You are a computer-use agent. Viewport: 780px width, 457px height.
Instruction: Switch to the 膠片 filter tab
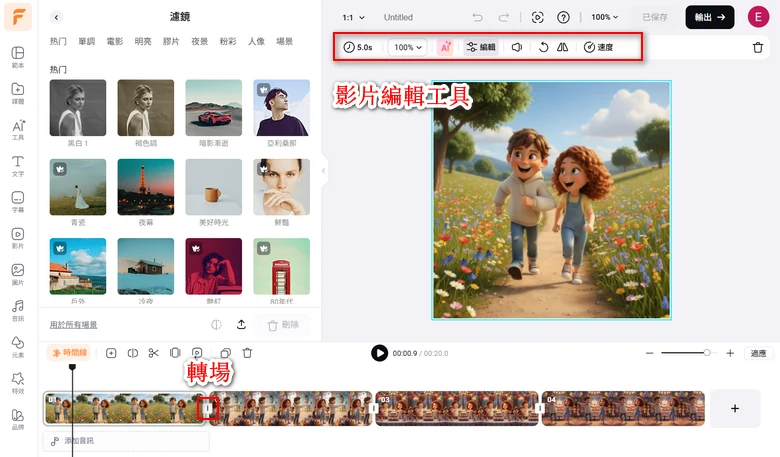coord(171,41)
